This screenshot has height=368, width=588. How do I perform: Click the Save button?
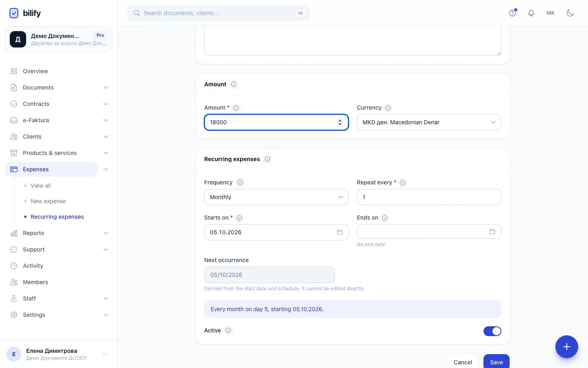497,362
